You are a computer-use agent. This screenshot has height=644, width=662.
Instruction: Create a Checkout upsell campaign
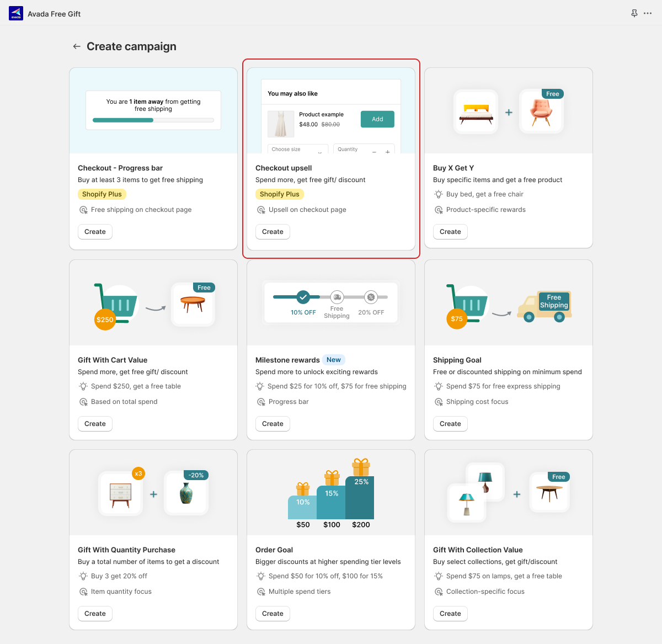pos(273,232)
